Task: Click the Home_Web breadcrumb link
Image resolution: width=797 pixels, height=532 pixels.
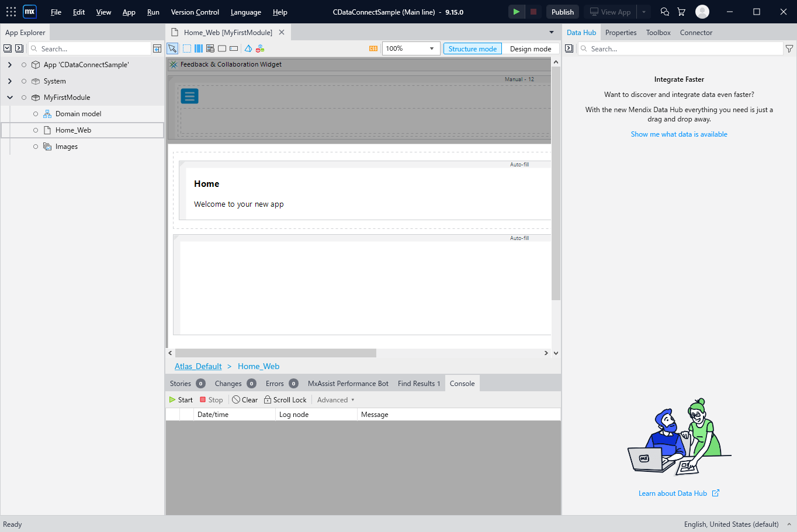Action: 259,366
